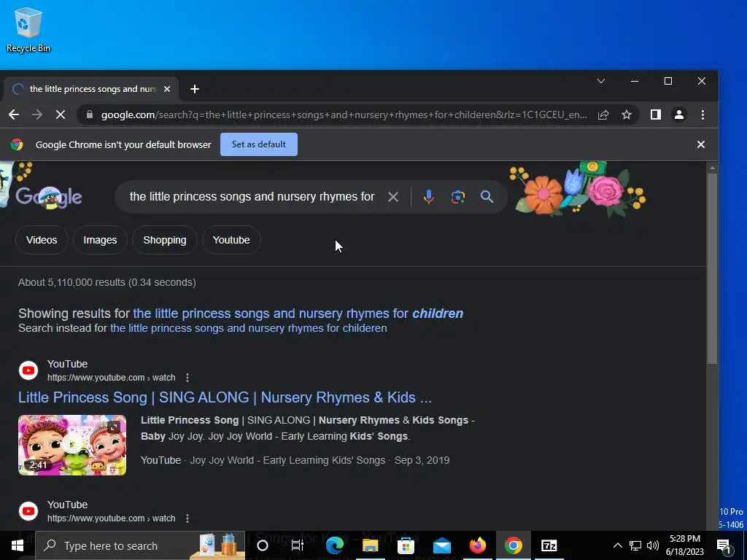Image resolution: width=747 pixels, height=560 pixels.
Task: Open a new Chrome tab
Action: tap(194, 89)
